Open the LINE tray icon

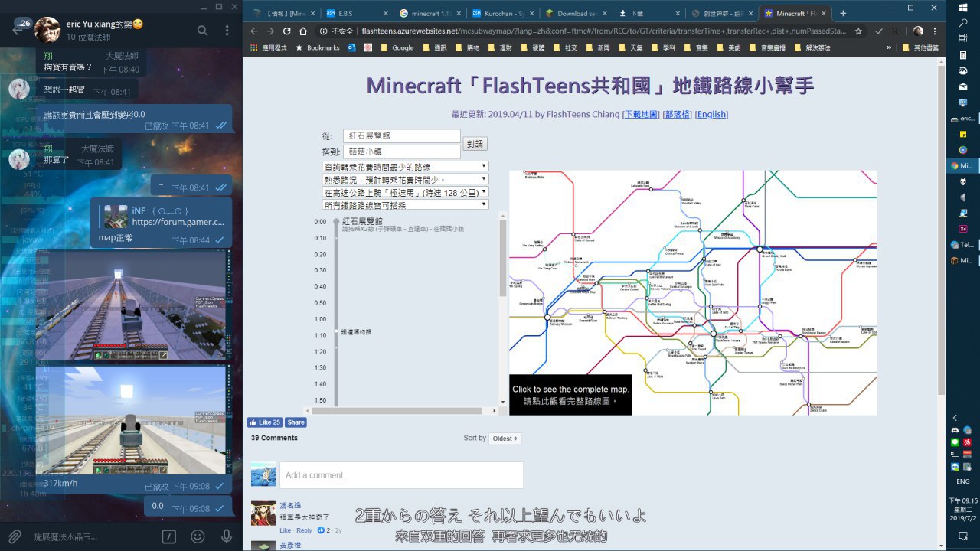click(x=955, y=442)
